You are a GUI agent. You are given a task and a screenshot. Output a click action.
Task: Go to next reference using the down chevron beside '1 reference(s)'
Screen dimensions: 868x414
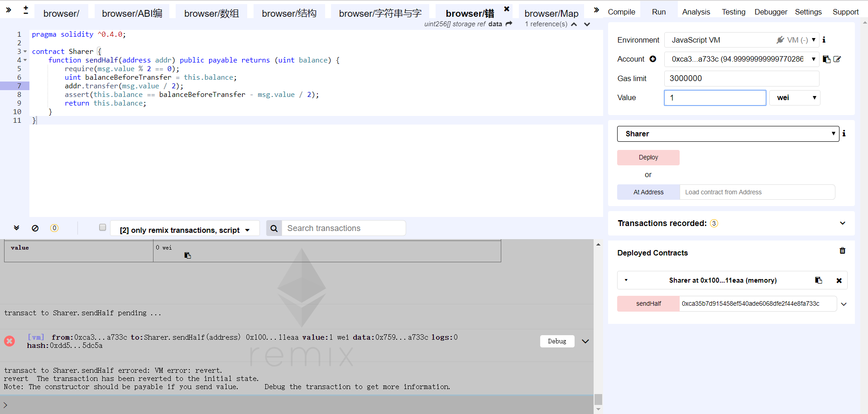[587, 24]
